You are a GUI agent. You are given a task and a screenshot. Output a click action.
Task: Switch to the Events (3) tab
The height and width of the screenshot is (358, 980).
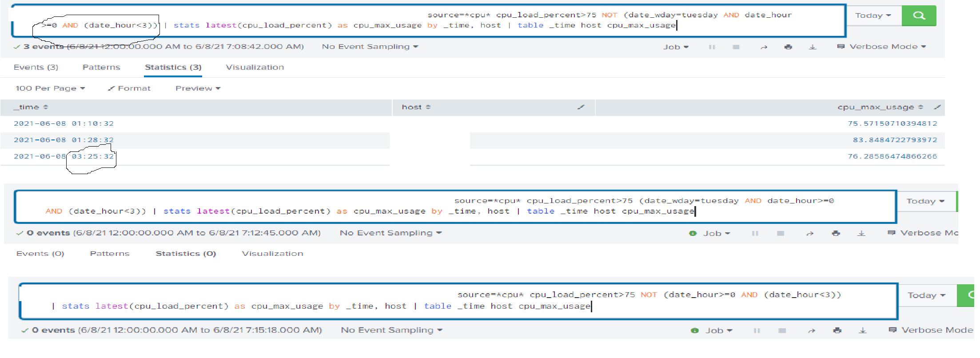pyautogui.click(x=36, y=67)
